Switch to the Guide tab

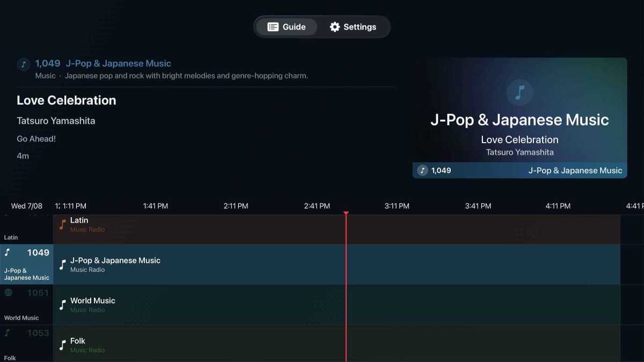(x=287, y=27)
